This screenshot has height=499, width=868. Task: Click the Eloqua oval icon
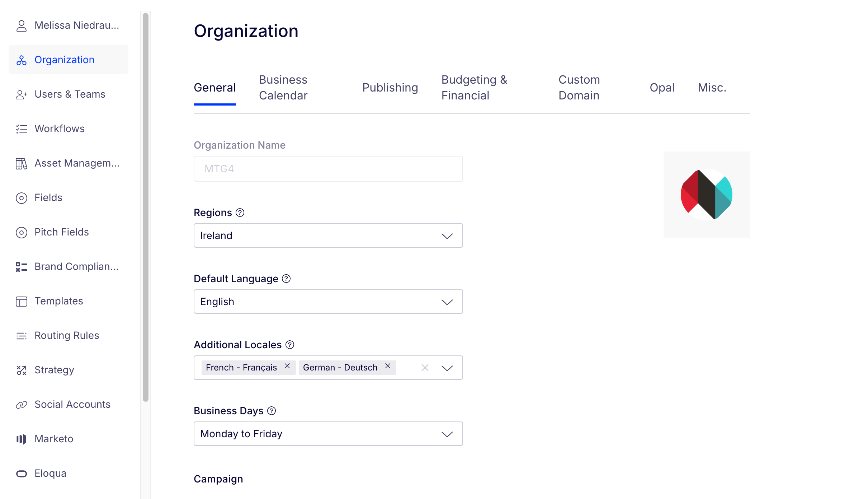click(x=22, y=474)
